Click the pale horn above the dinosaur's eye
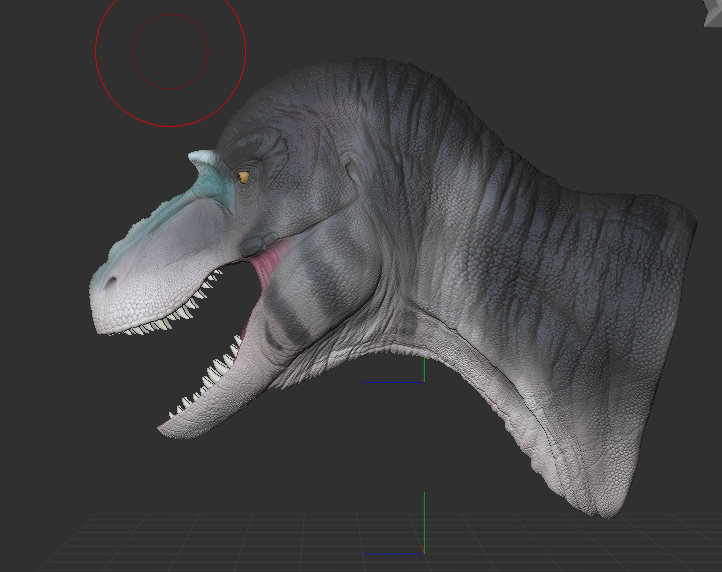The width and height of the screenshot is (722, 572). pyautogui.click(x=205, y=159)
